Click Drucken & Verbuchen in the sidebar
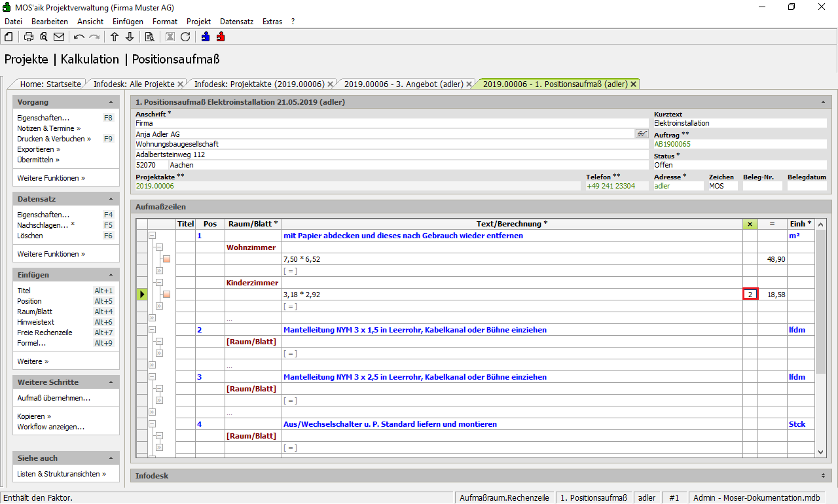 [51, 139]
